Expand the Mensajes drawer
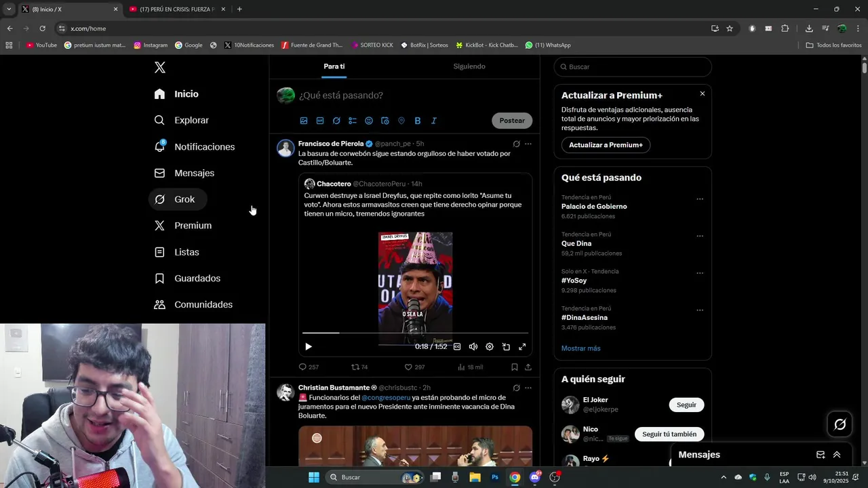The width and height of the screenshot is (868, 488). [x=837, y=455]
